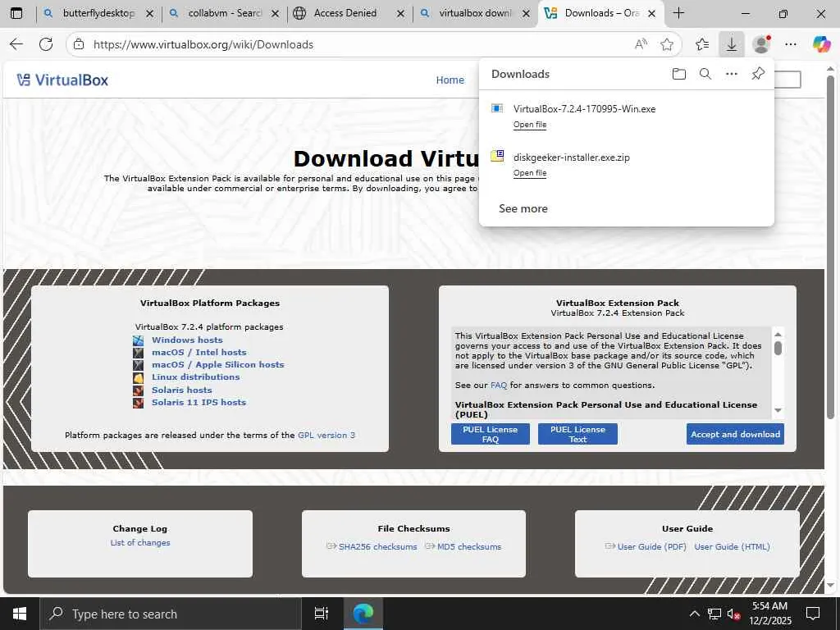Screen dimensions: 840x630
Task: Click the browser back arrow
Action: point(16,44)
